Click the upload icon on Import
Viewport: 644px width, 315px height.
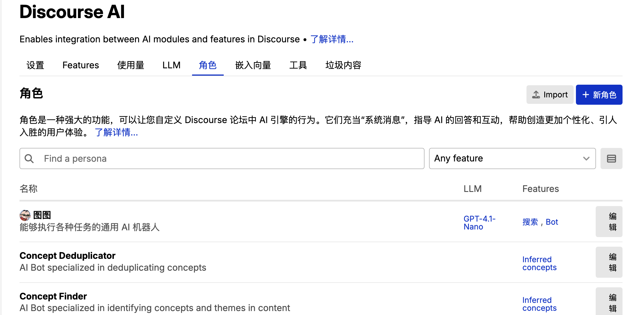(x=536, y=95)
